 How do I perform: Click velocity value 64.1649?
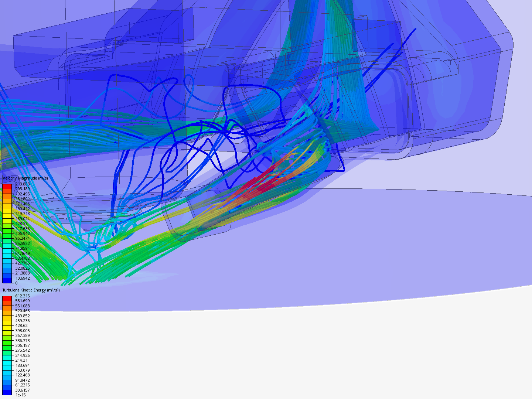pos(23,253)
